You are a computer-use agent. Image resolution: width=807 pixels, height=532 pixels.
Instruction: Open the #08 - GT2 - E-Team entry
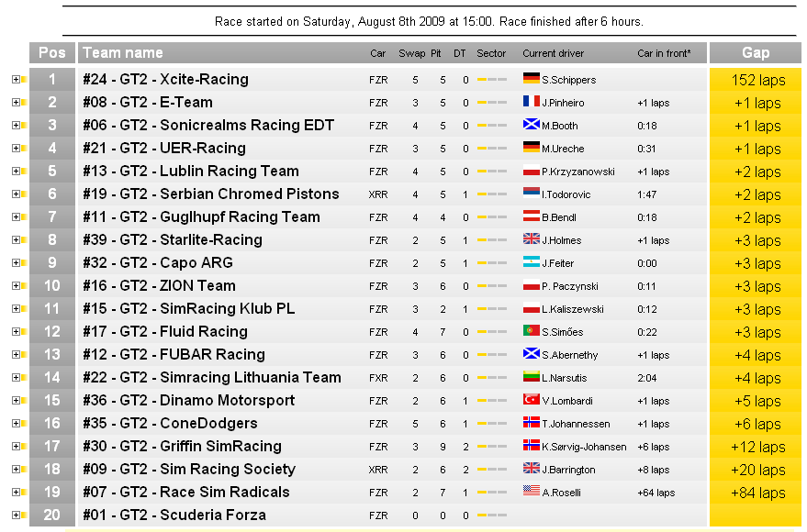[148, 103]
